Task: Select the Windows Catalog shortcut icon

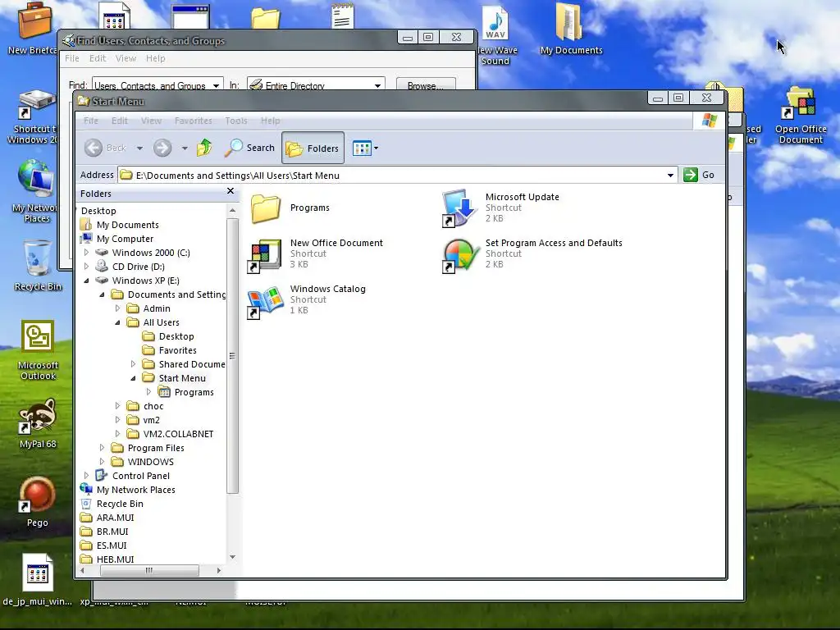Action: pos(265,301)
